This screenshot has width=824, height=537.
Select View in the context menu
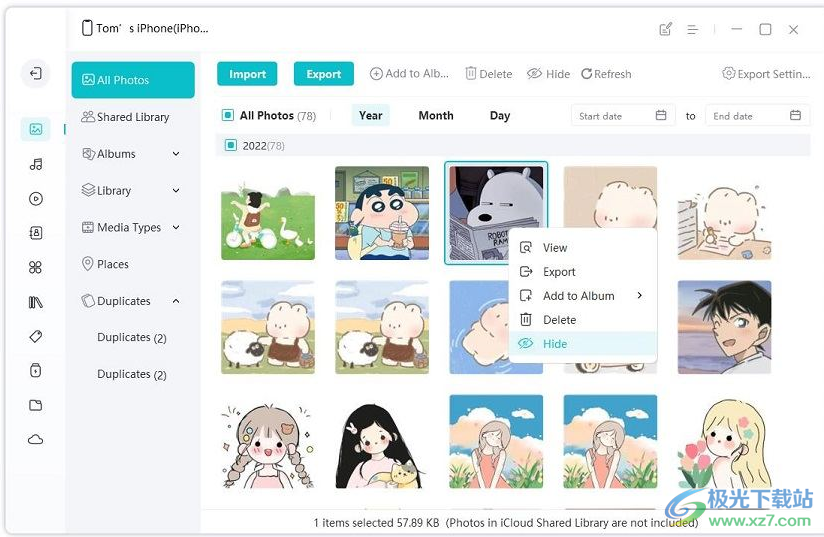(583, 247)
